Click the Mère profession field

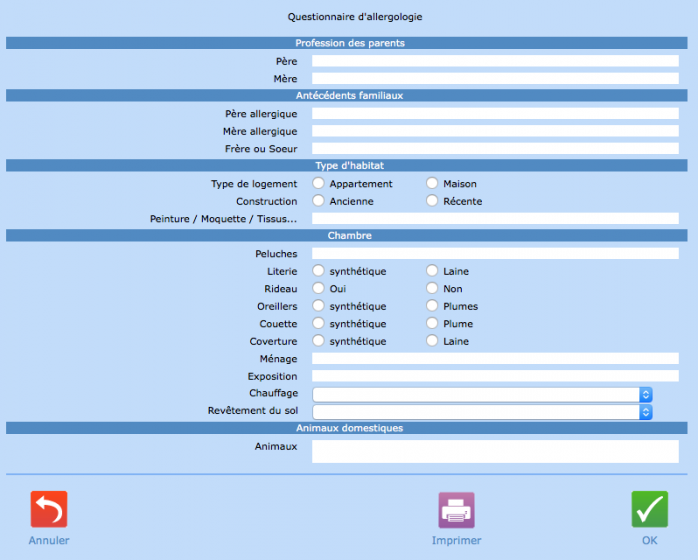point(495,78)
